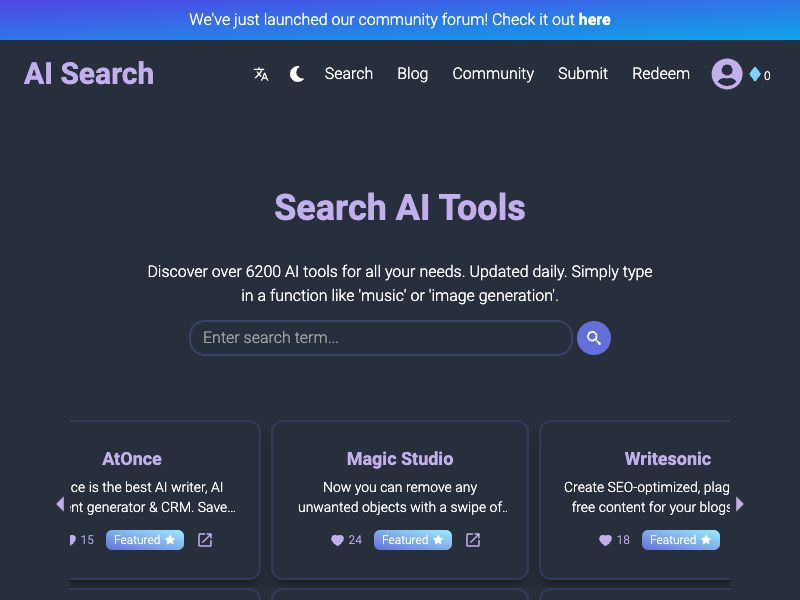Image resolution: width=800 pixels, height=600 pixels.
Task: Click the magnifier search button
Action: (x=593, y=338)
